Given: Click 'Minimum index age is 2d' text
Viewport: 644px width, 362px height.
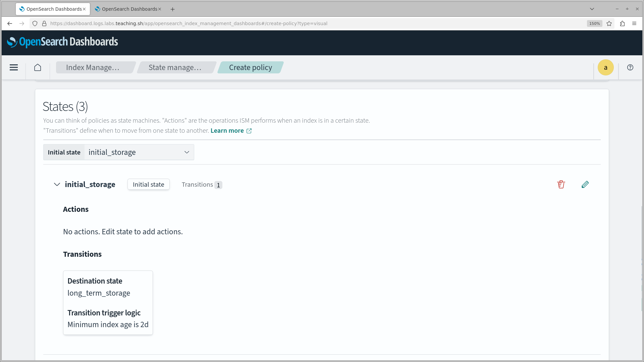Looking at the screenshot, I should pyautogui.click(x=108, y=324).
